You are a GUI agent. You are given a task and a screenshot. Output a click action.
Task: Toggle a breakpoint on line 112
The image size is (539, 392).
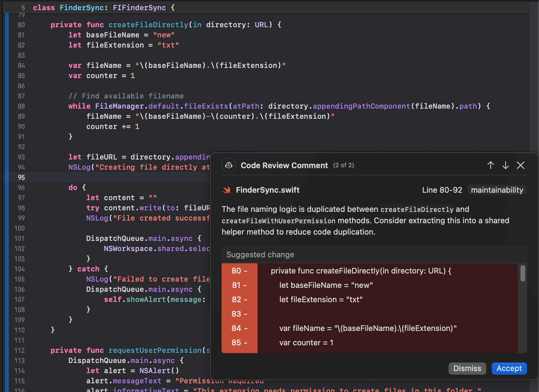coord(19,350)
